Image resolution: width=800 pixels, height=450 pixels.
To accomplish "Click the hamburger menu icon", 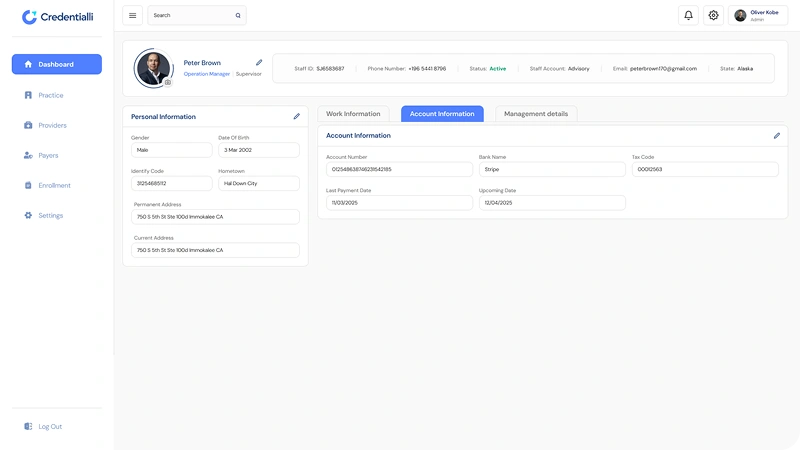I will pyautogui.click(x=132, y=15).
